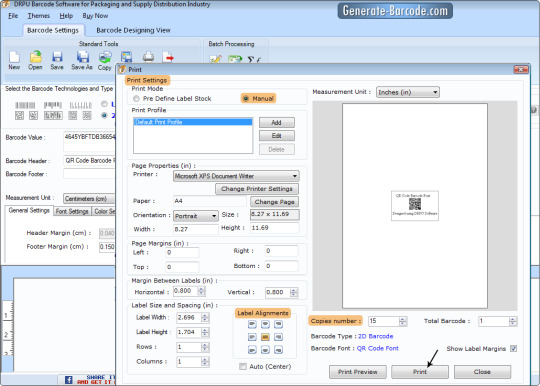Switch to Barcode Settings tab
This screenshot has height=386, width=540.
click(53, 30)
